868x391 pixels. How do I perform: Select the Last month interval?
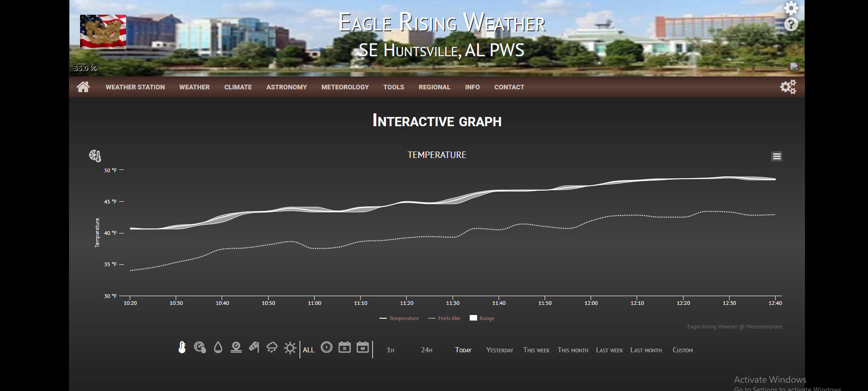[646, 350]
